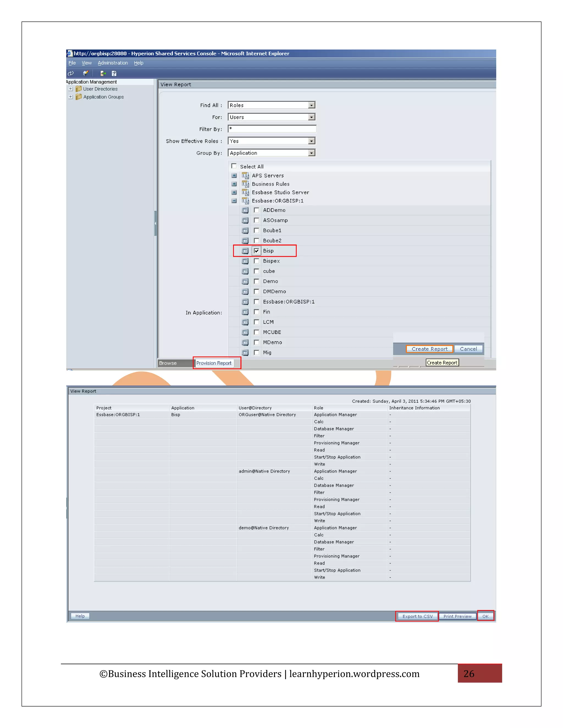Click the application icon beside Bcube1

[x=245, y=231]
